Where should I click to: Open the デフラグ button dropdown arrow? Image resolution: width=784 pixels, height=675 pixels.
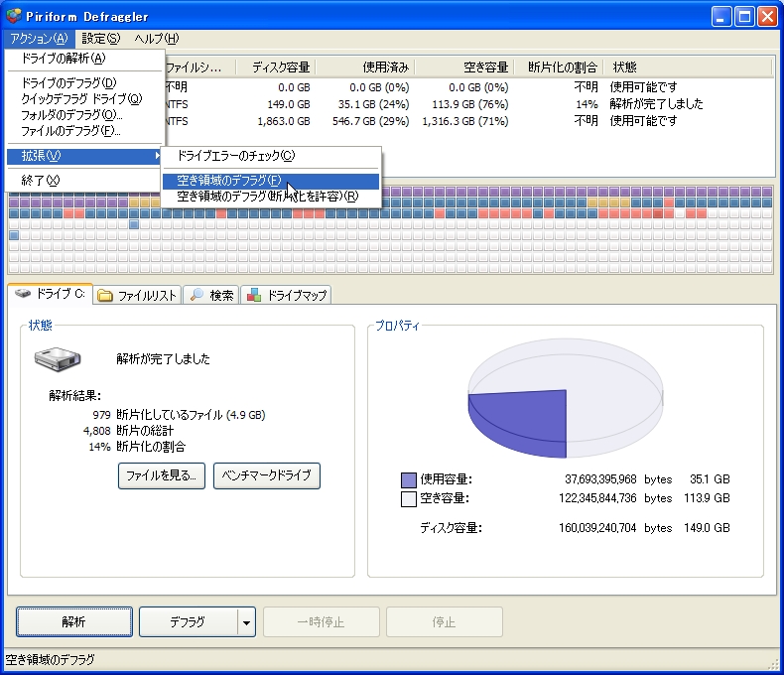pyautogui.click(x=246, y=622)
